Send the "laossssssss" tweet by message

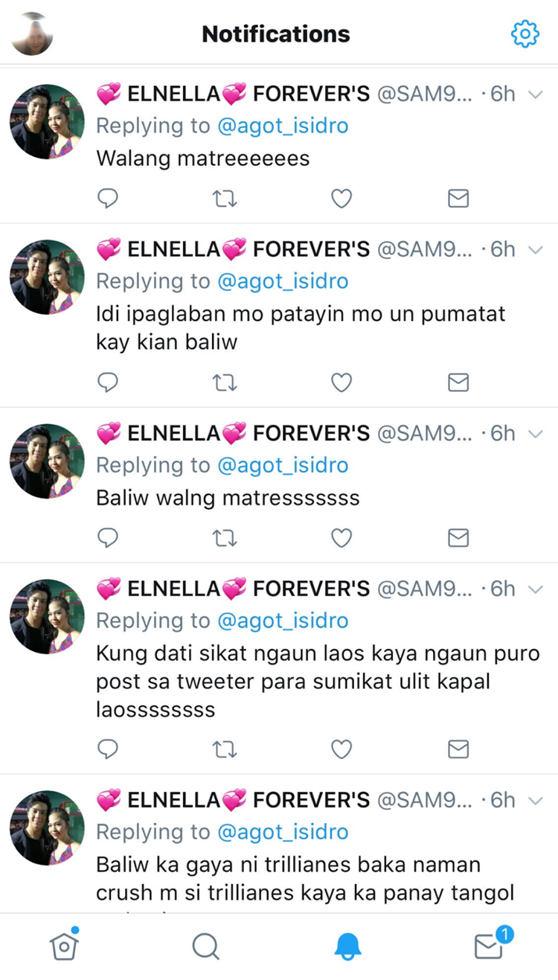[x=458, y=749]
